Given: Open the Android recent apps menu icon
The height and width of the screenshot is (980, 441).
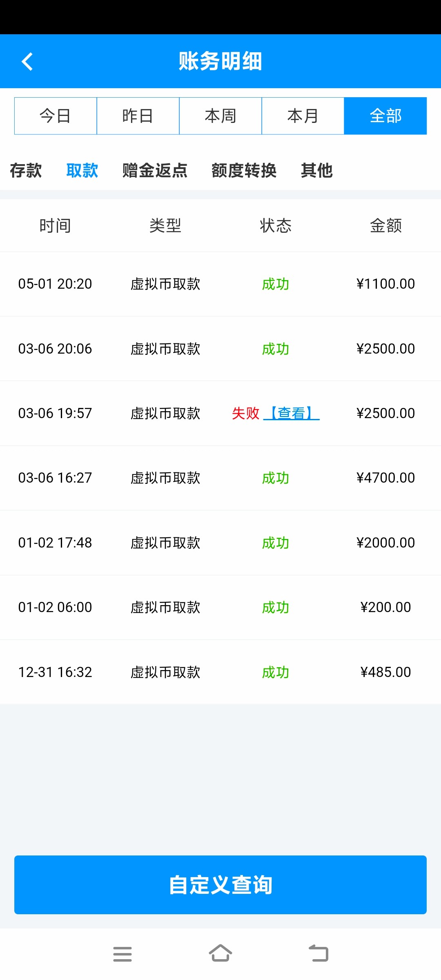Looking at the screenshot, I should tap(122, 954).
